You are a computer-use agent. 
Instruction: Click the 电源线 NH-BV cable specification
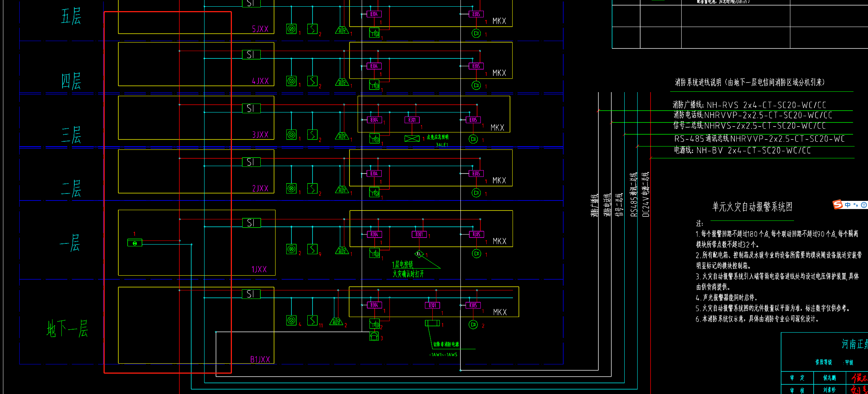click(x=742, y=150)
